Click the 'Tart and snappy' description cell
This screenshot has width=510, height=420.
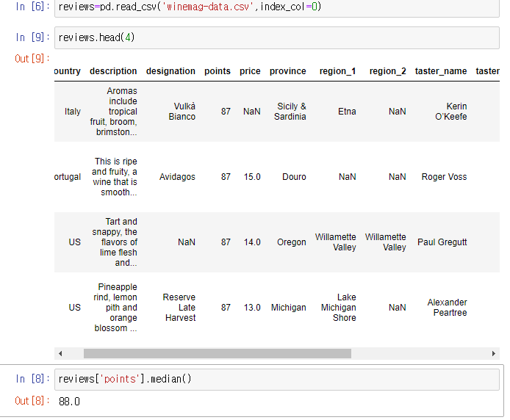[x=115, y=242]
